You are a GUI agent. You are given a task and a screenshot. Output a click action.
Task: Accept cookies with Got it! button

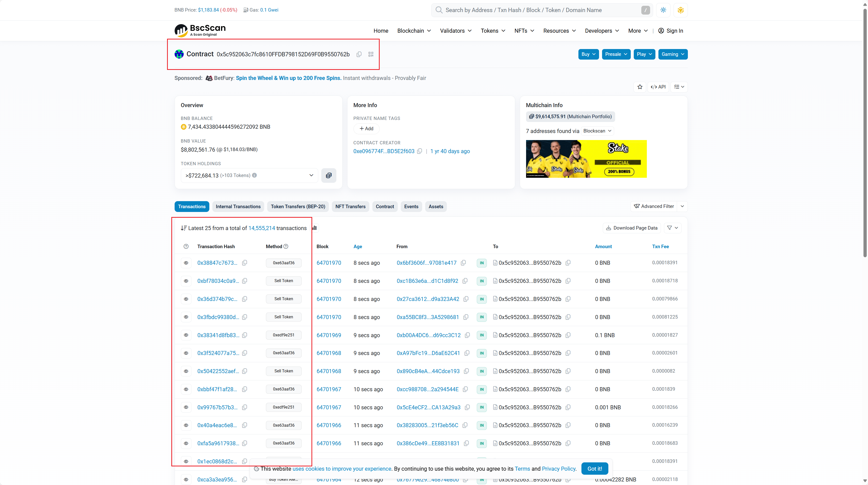[594, 468]
